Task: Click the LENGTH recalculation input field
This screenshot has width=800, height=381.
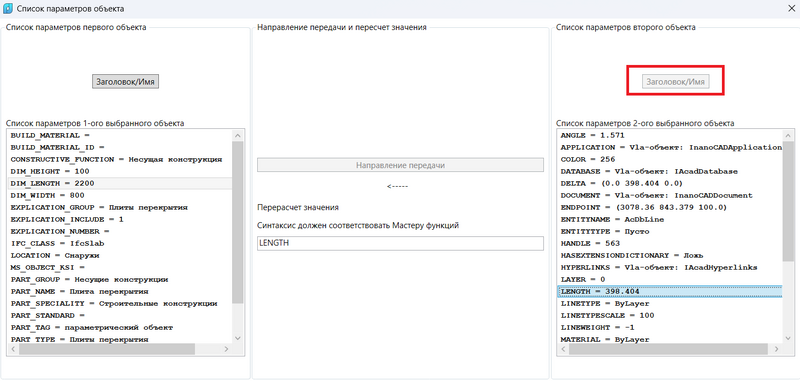Action: click(x=401, y=243)
